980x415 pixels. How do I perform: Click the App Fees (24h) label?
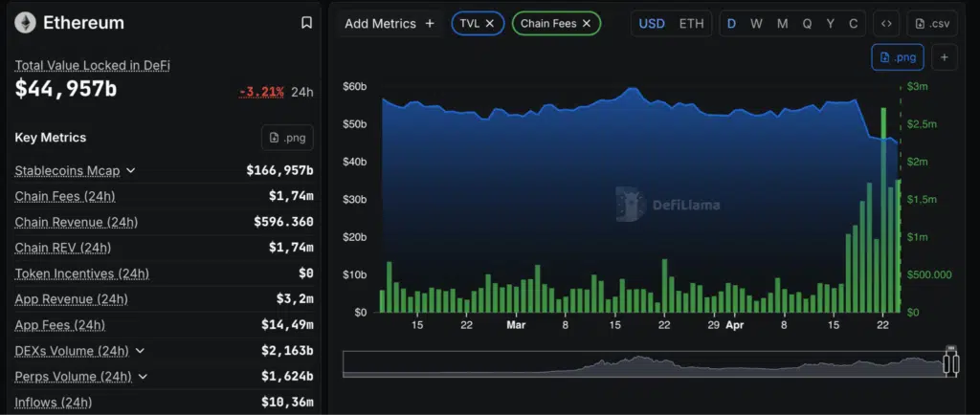60,325
